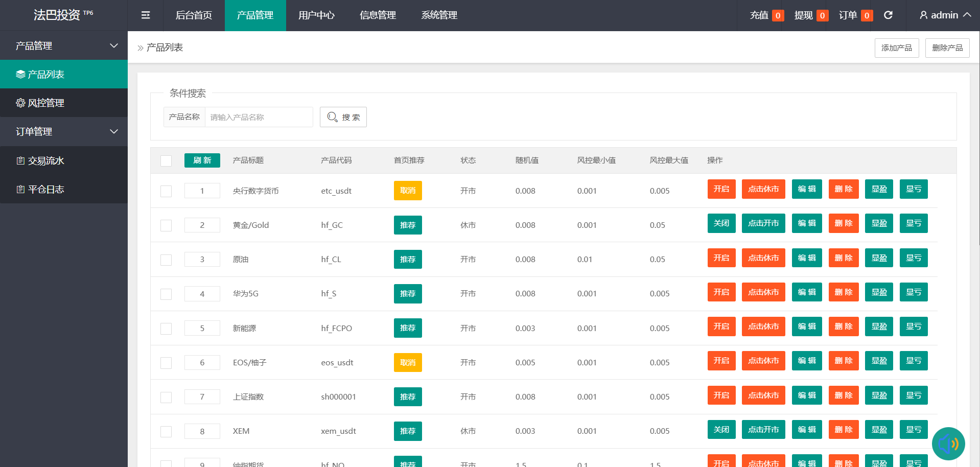Click the magnifier search button
Screen dimensions: 980x467
[343, 117]
